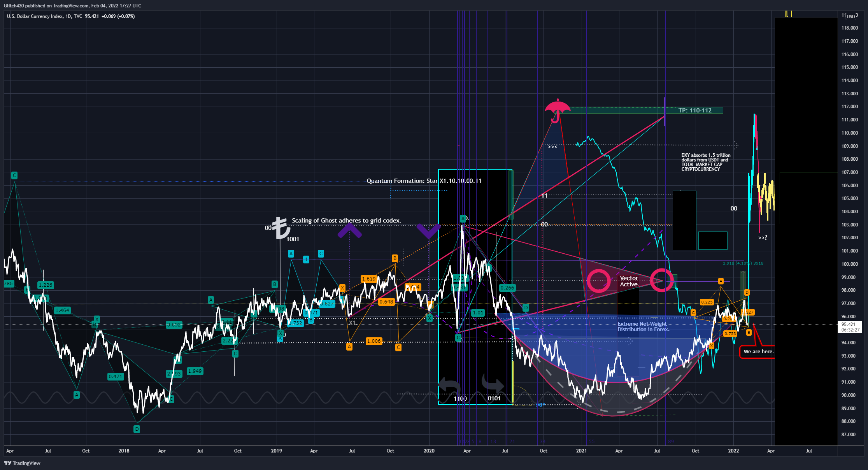Select the 1.01 teal ratio label
This screenshot has width=868, height=470.
coord(478,313)
